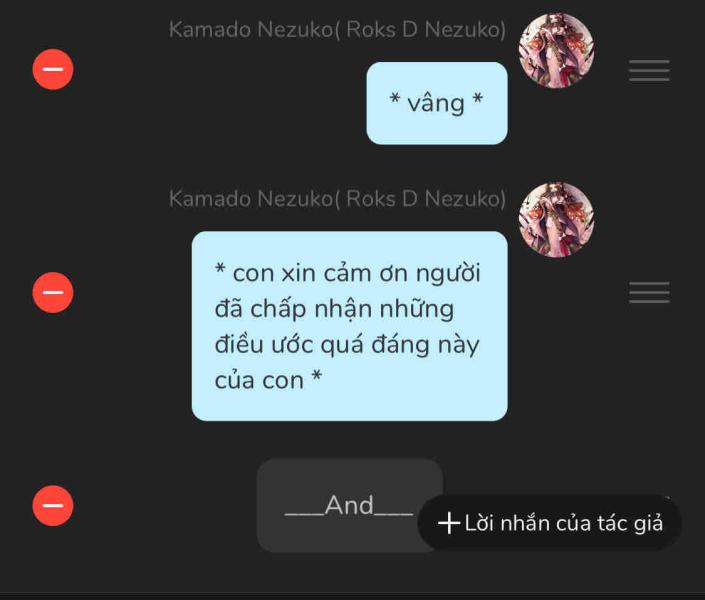Tap red minus beside the "And" bubble
The height and width of the screenshot is (600, 705).
click(53, 505)
